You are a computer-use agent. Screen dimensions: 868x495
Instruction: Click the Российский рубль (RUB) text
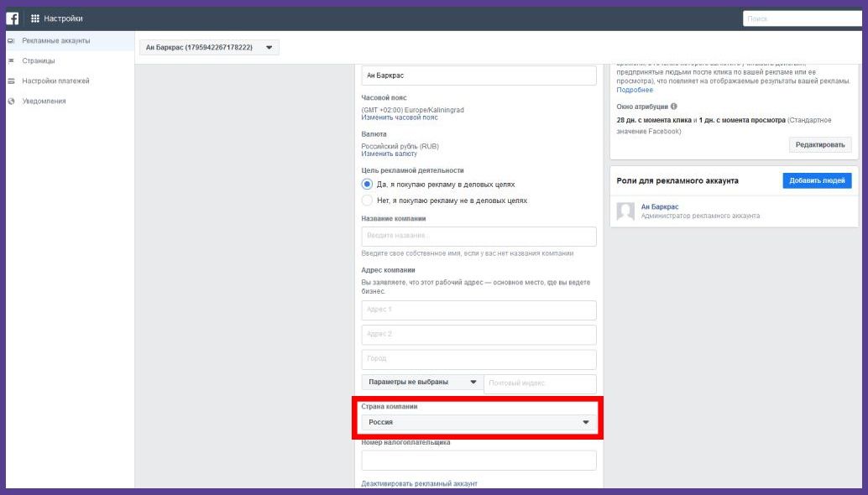click(400, 146)
